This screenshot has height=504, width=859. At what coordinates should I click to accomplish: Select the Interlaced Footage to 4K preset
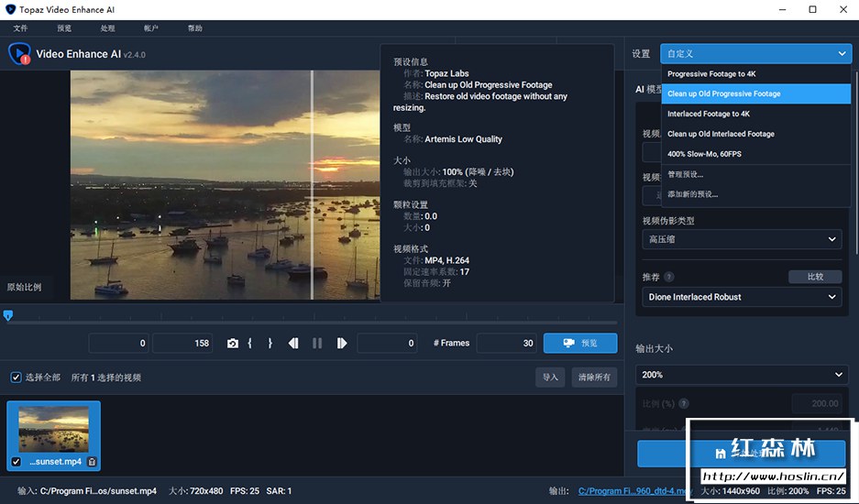click(709, 114)
